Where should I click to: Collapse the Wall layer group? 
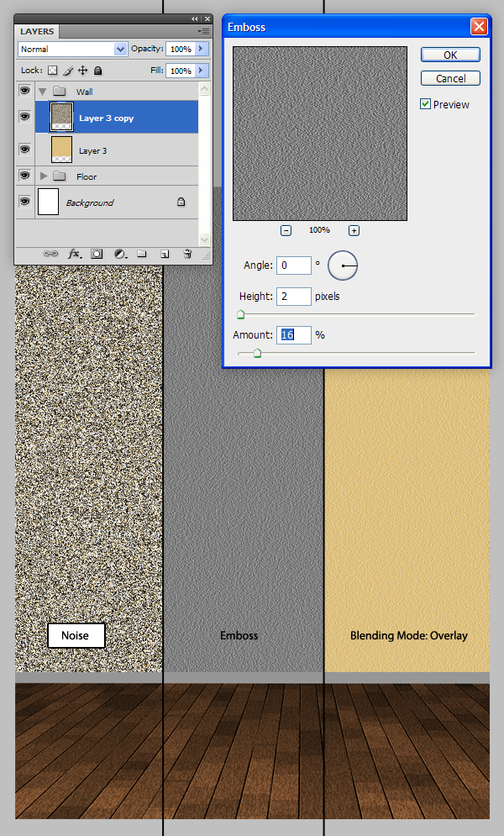(40, 91)
